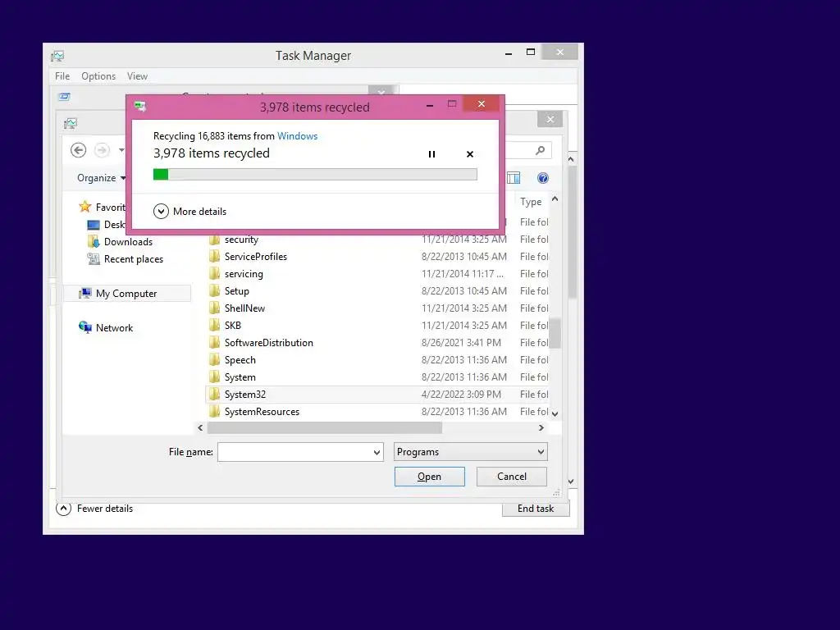Open the Programs file type dropdown

470,452
